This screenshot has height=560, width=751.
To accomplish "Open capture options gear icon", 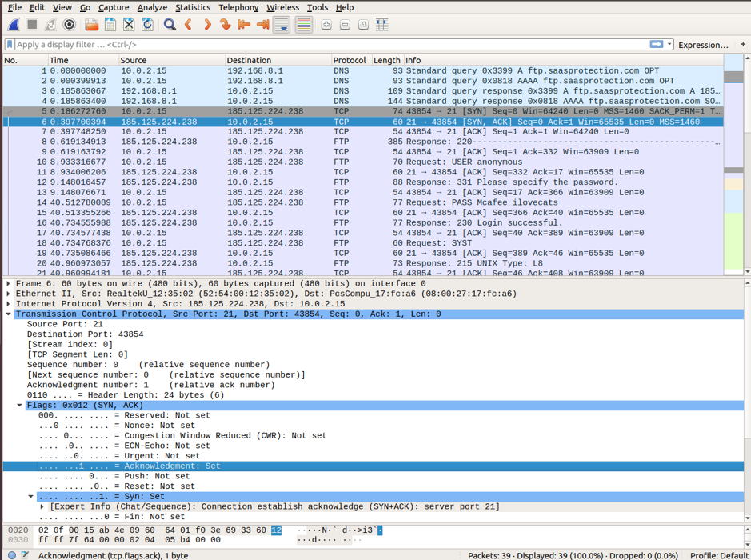I will [x=70, y=25].
